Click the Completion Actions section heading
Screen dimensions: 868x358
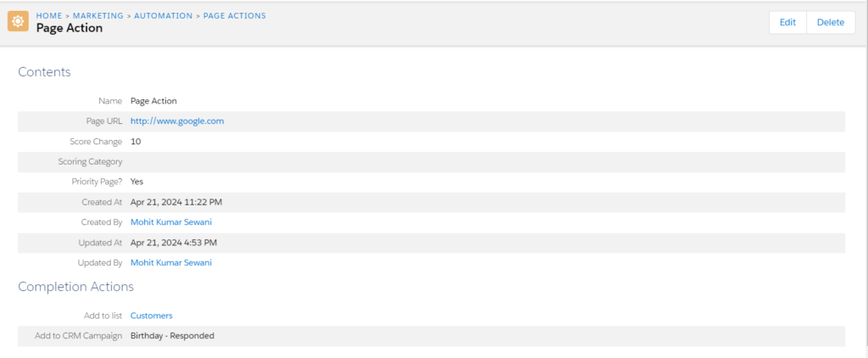coord(75,287)
